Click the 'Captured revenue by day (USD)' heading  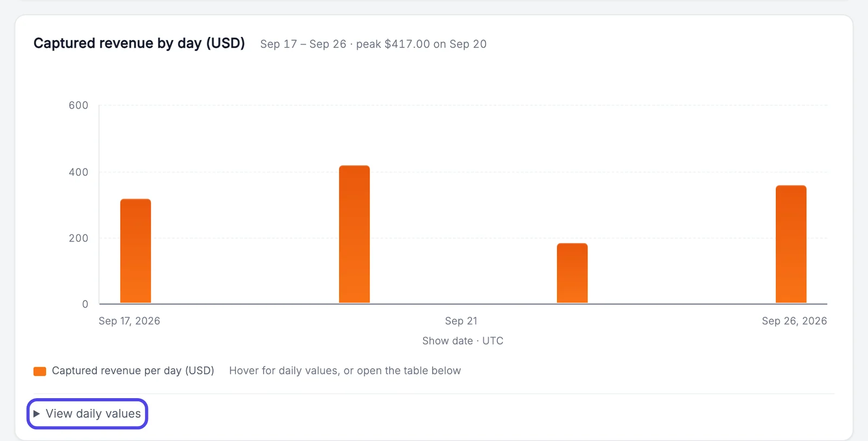point(139,43)
